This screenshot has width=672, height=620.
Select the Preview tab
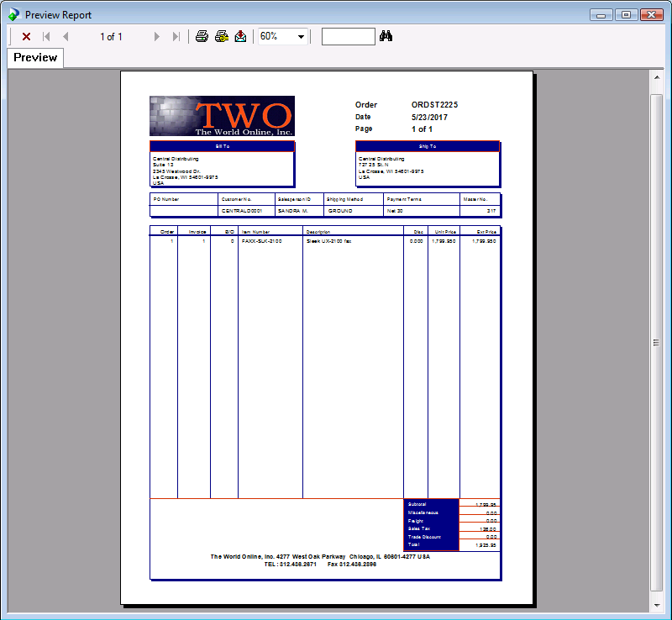pos(35,58)
